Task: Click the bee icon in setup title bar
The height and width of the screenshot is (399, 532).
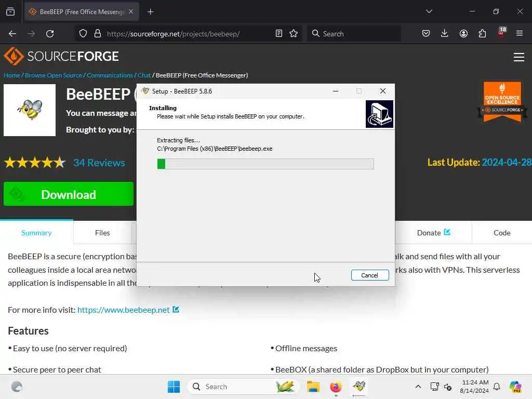Action: [x=145, y=91]
